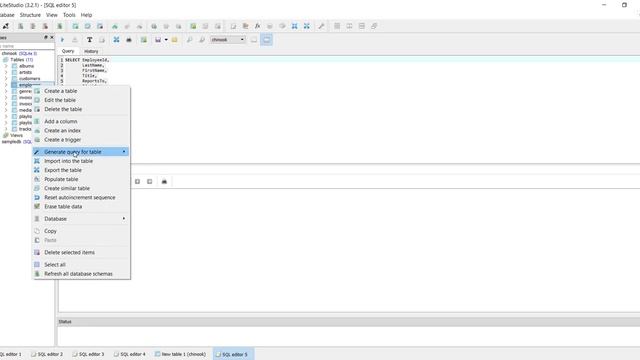Open the Tools menu
Image resolution: width=640 pixels, height=360 pixels.
tap(69, 15)
